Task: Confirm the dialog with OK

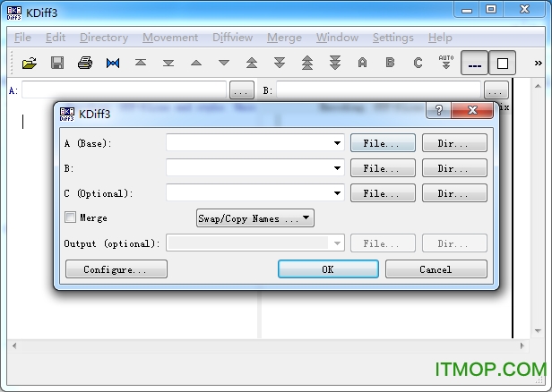Action: [x=328, y=269]
